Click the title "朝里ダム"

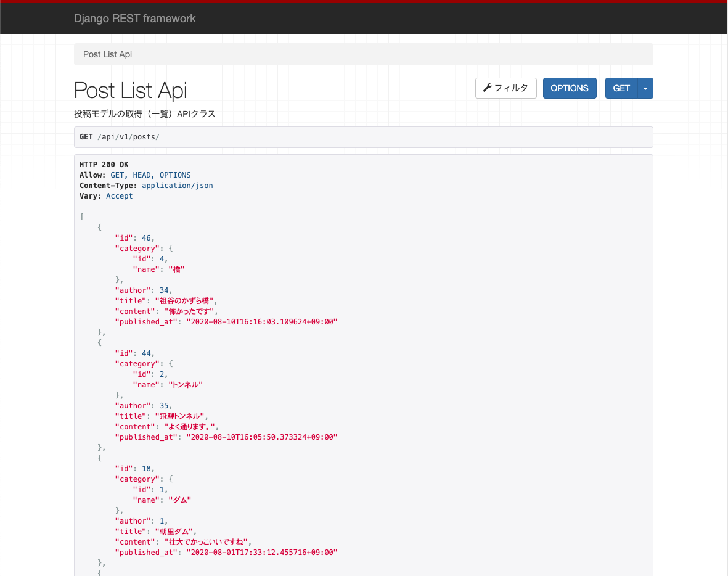(x=174, y=532)
